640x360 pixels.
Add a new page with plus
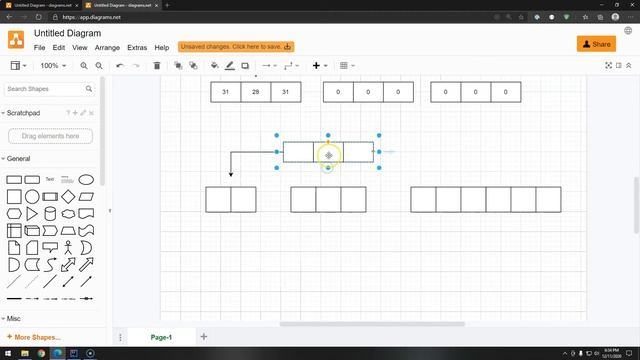point(204,337)
